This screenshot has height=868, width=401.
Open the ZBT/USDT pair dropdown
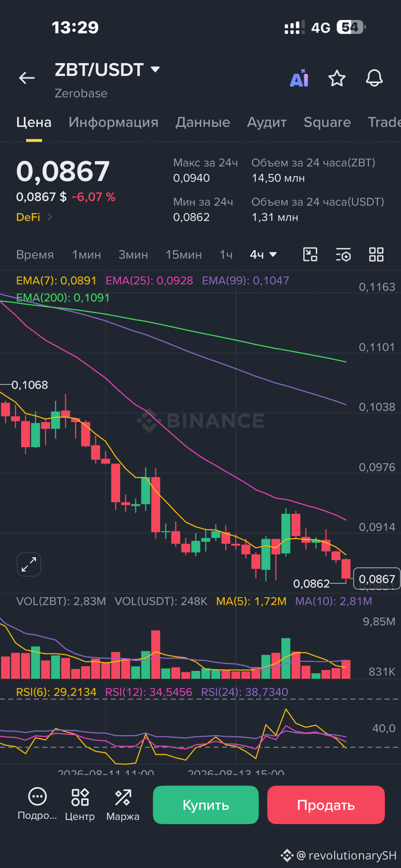tap(155, 70)
